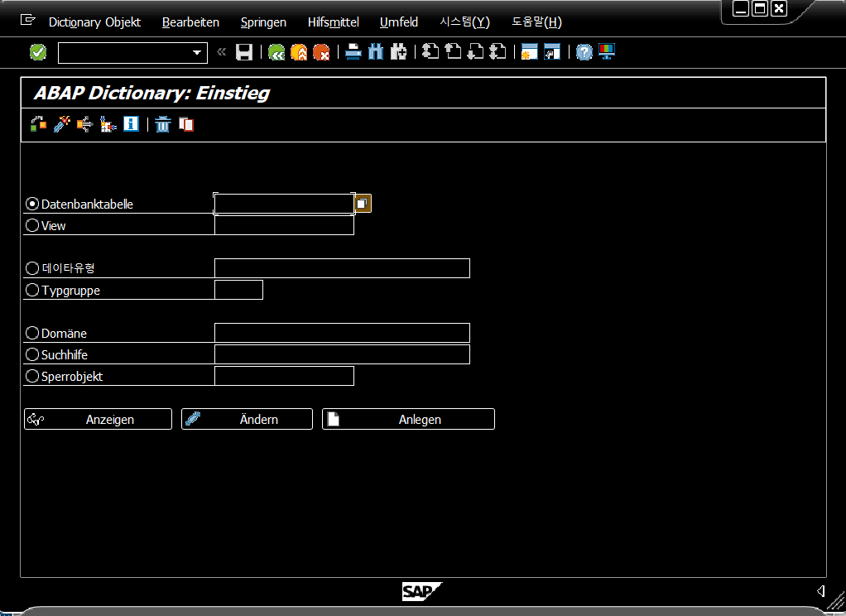Click the Suchhilfe input field
The image size is (846, 616).
(342, 354)
